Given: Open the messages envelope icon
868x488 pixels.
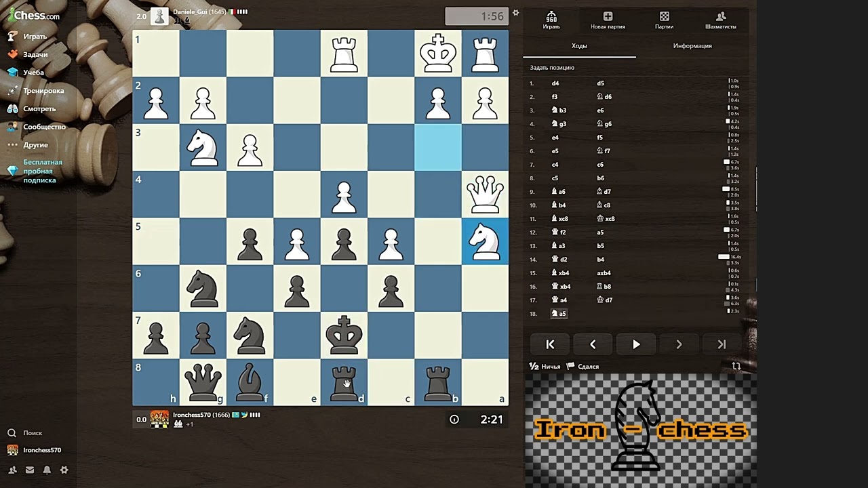Looking at the screenshot, I should point(30,470).
